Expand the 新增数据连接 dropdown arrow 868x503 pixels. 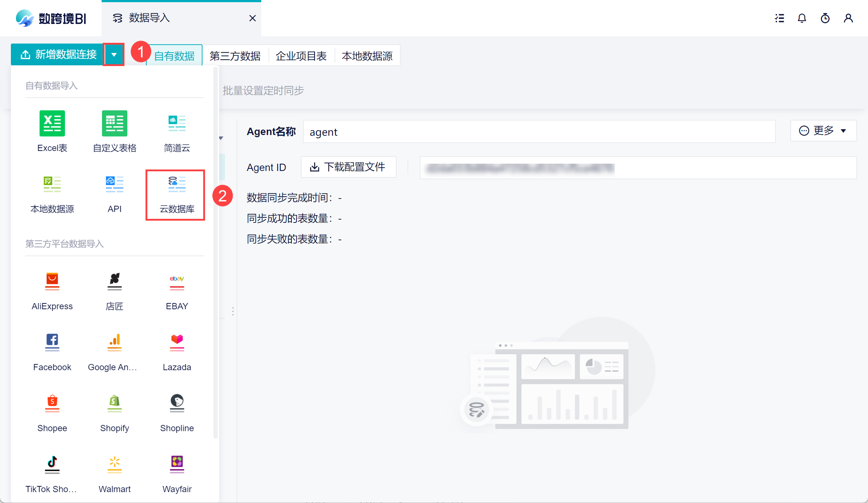click(114, 55)
